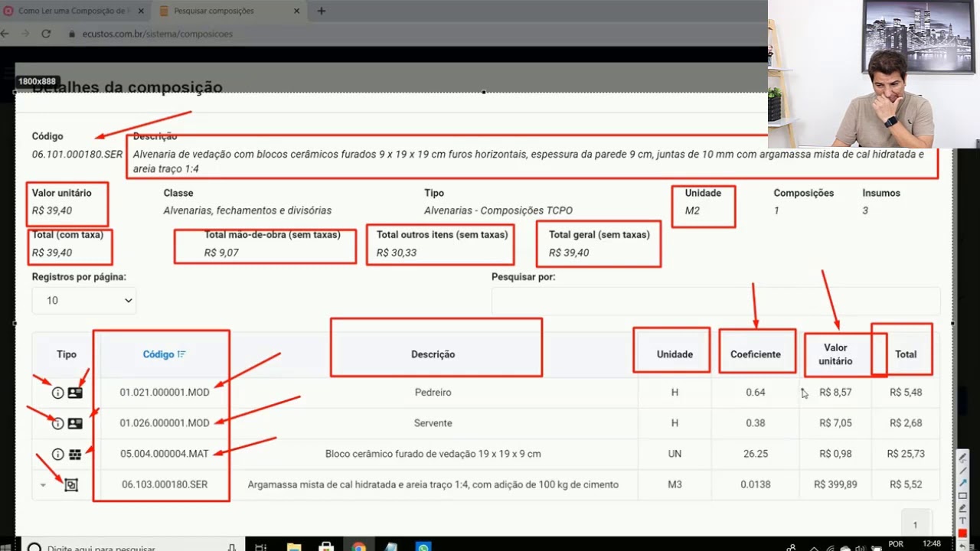The image size is (980, 551).
Task: Select the pencil freehand annotation tool
Action: [x=963, y=458]
